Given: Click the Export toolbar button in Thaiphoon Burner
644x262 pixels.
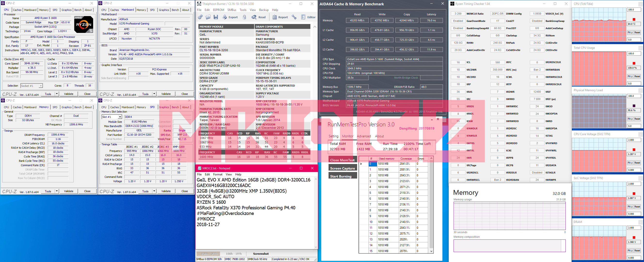Looking at the screenshot, I should pos(230,17).
